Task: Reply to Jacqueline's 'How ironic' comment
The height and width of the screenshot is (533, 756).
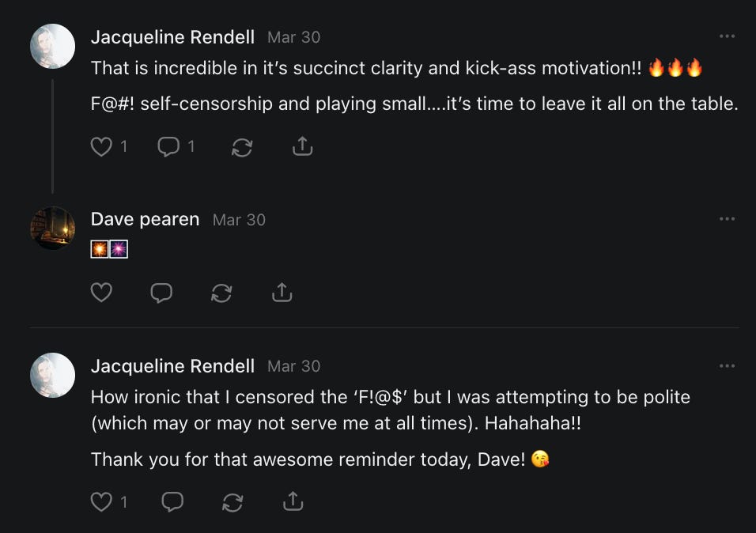Action: click(x=172, y=501)
